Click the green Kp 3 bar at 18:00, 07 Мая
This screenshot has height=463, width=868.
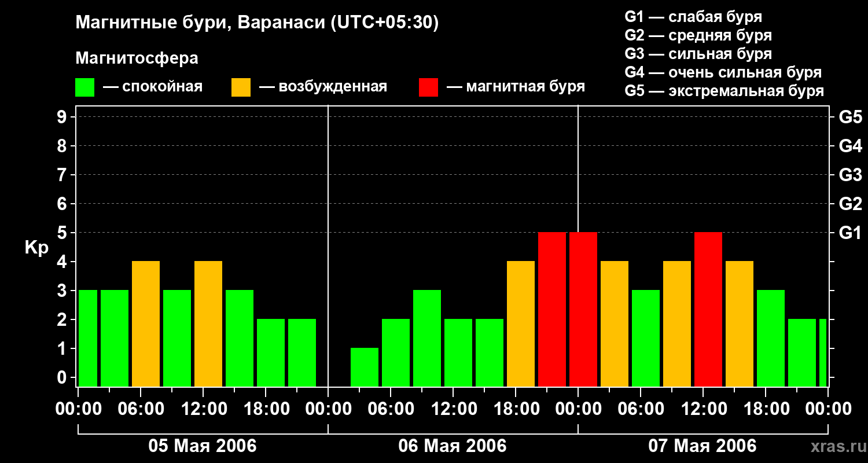(x=771, y=338)
